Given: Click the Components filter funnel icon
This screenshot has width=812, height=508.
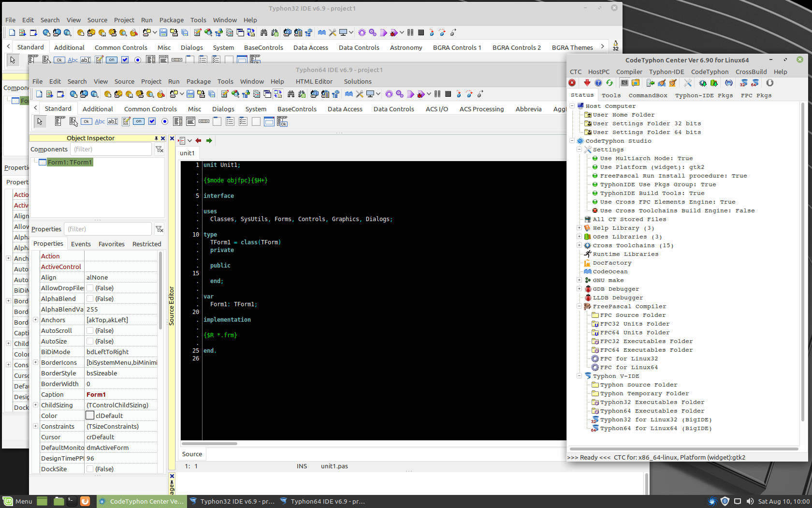Looking at the screenshot, I should click(x=159, y=149).
